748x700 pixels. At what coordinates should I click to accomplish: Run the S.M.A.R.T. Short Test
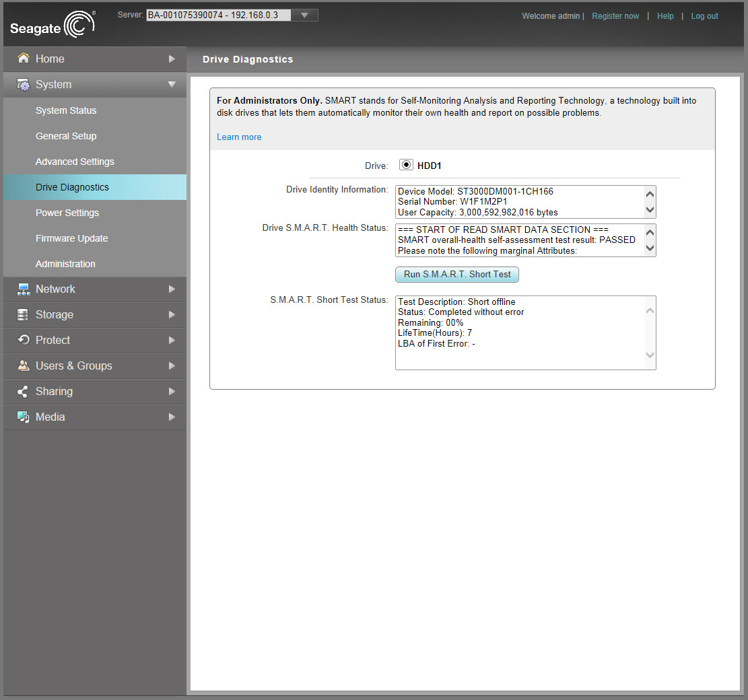[x=457, y=274]
